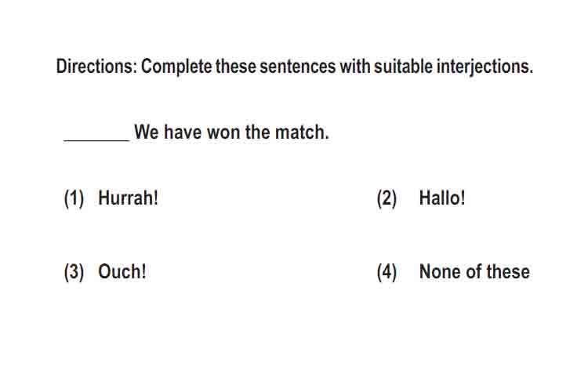The image size is (588, 392).
Task: Click the option number (1) label
Action: (x=74, y=198)
